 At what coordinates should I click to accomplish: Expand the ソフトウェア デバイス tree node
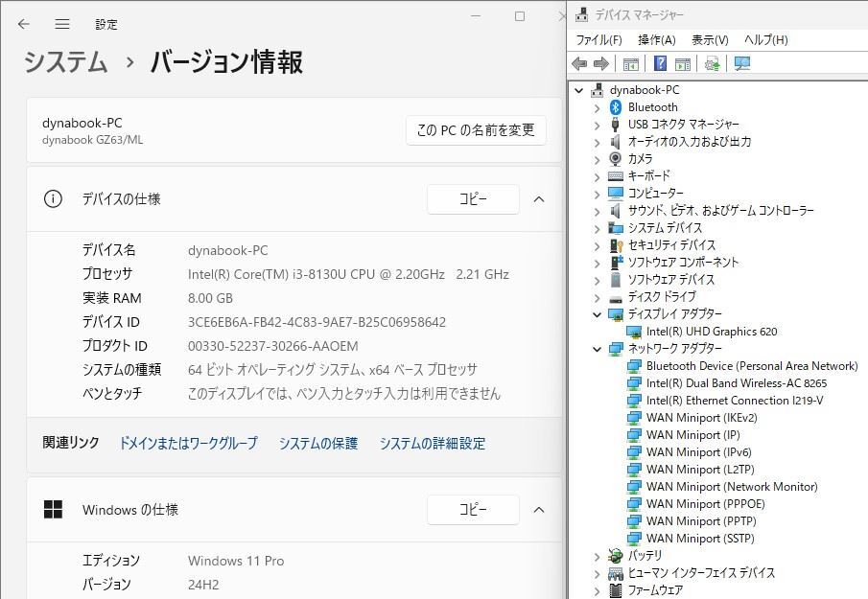[x=597, y=280]
